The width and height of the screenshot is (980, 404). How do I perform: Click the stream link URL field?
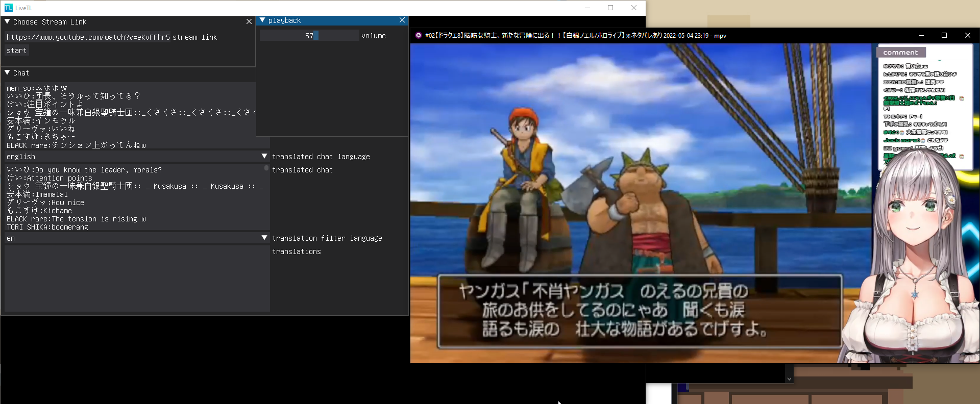coord(87,37)
